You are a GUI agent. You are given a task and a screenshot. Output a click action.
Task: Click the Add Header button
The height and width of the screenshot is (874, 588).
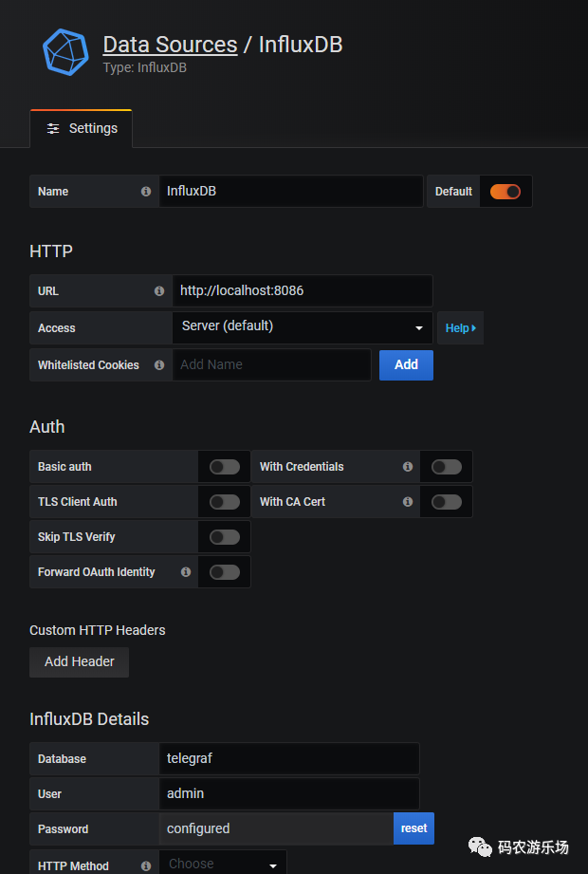[x=79, y=661]
